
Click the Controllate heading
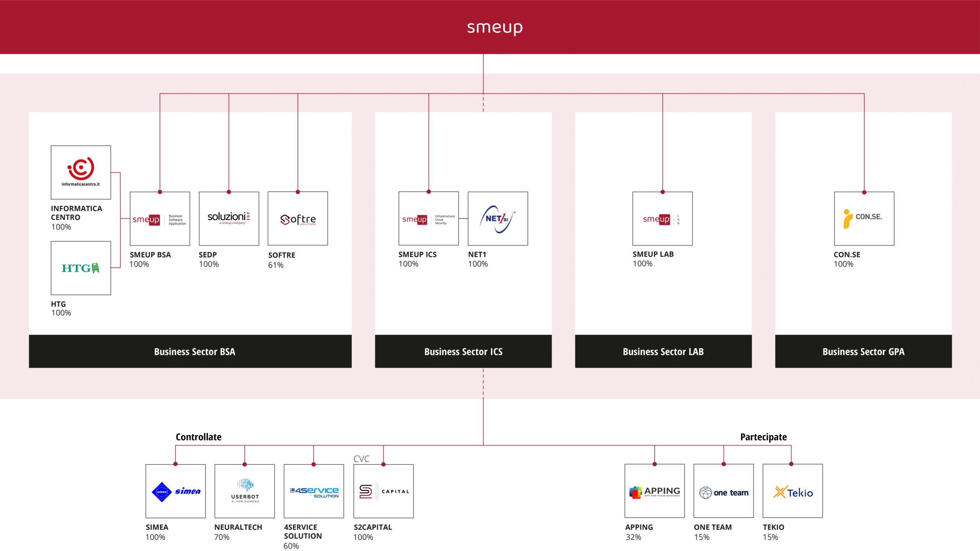pyautogui.click(x=199, y=437)
